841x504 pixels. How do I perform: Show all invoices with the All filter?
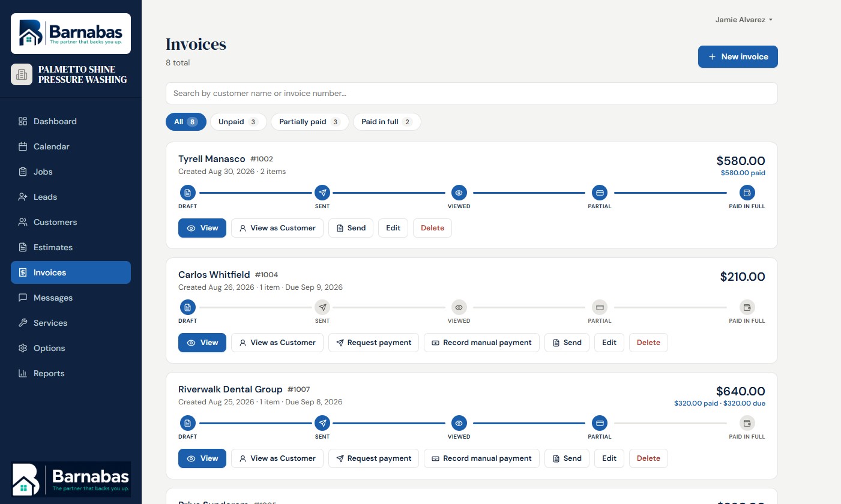point(186,122)
